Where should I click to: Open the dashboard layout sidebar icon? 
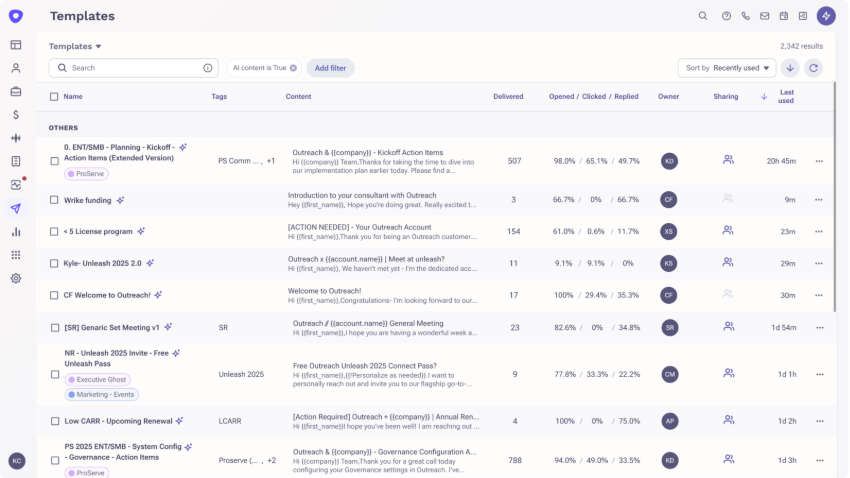16,45
